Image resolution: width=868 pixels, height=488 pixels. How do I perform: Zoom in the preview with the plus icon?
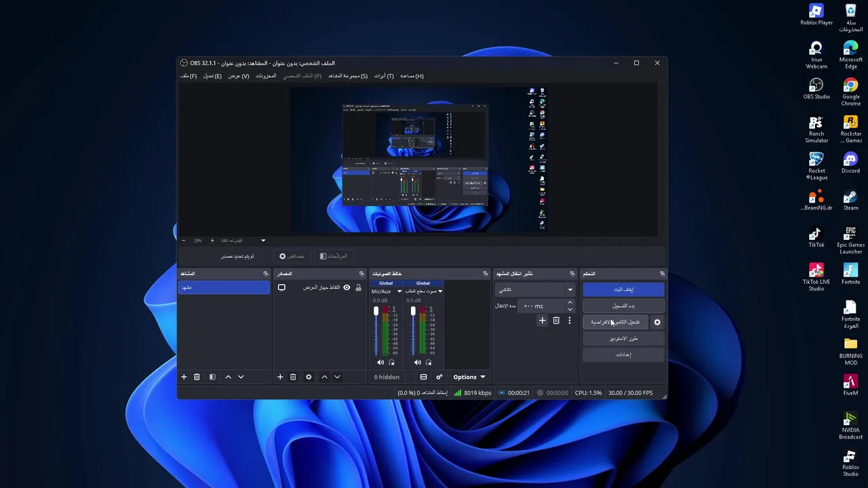[x=212, y=241]
